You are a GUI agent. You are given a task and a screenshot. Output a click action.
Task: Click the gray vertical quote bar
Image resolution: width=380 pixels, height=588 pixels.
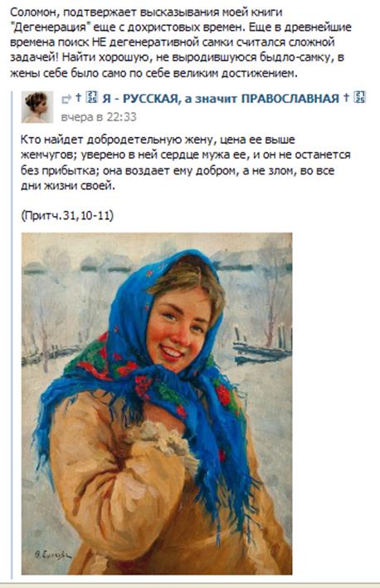pyautogui.click(x=12, y=335)
